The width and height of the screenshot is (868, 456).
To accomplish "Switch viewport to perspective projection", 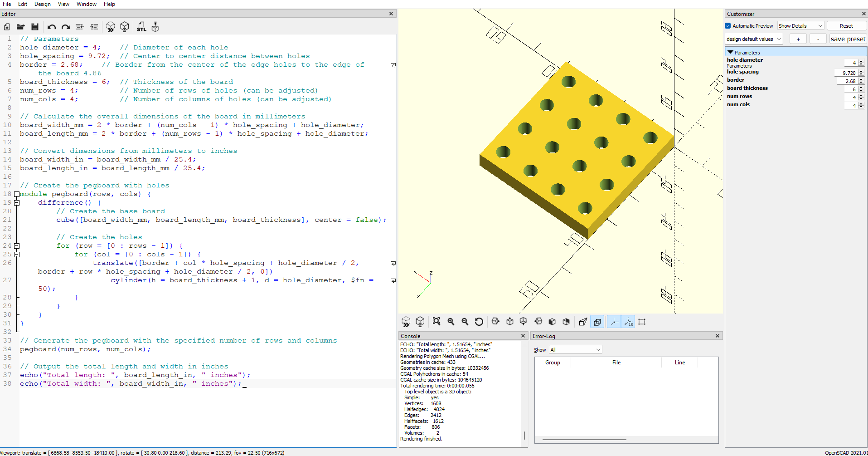I will click(x=583, y=322).
